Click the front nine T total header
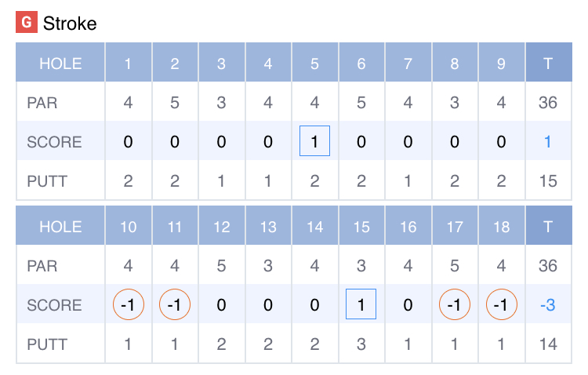588x375 pixels. [x=548, y=64]
